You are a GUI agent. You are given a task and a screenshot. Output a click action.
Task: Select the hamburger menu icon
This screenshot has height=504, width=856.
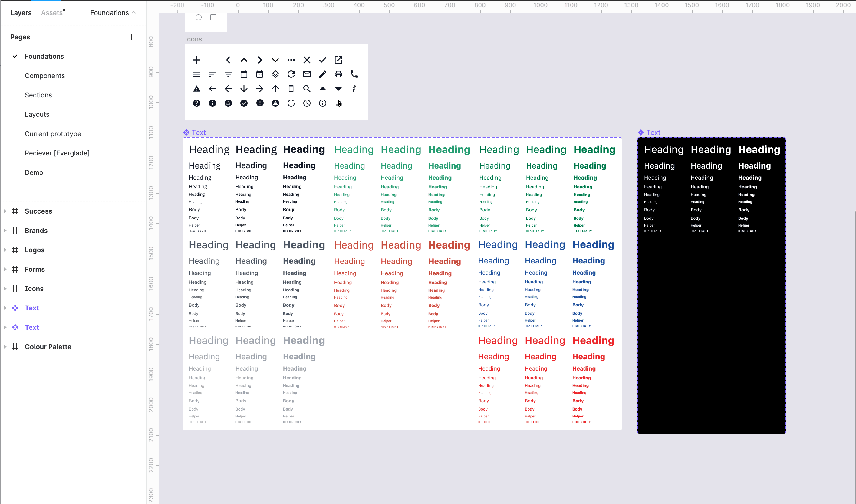coord(196,74)
